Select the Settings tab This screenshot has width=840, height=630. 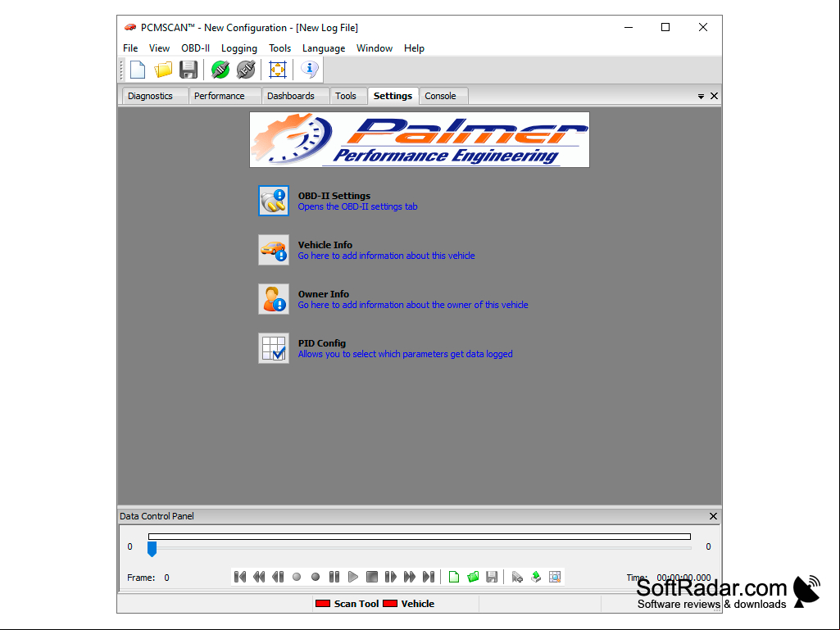(393, 96)
